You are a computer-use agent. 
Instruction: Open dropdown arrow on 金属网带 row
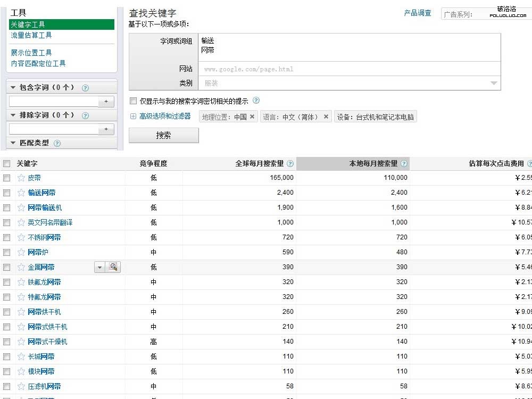[99, 267]
